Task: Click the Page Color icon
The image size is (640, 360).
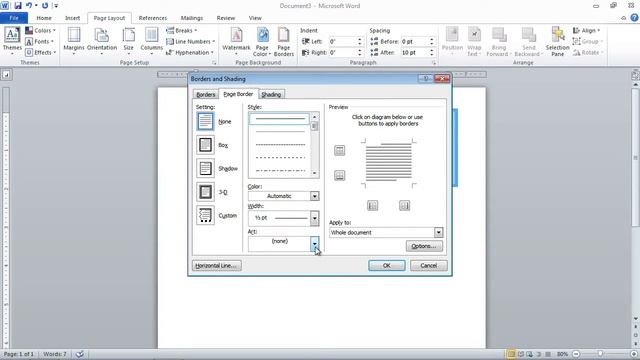Action: 262,41
